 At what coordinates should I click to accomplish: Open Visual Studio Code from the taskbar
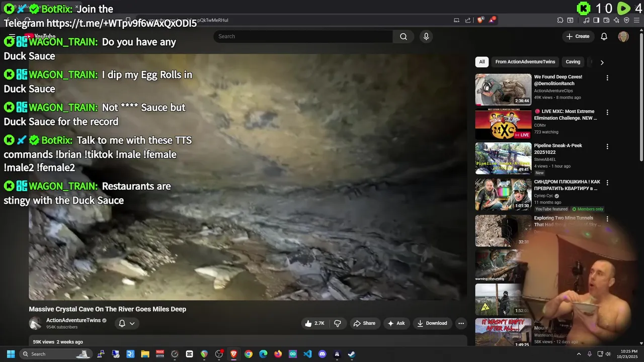[x=307, y=354]
